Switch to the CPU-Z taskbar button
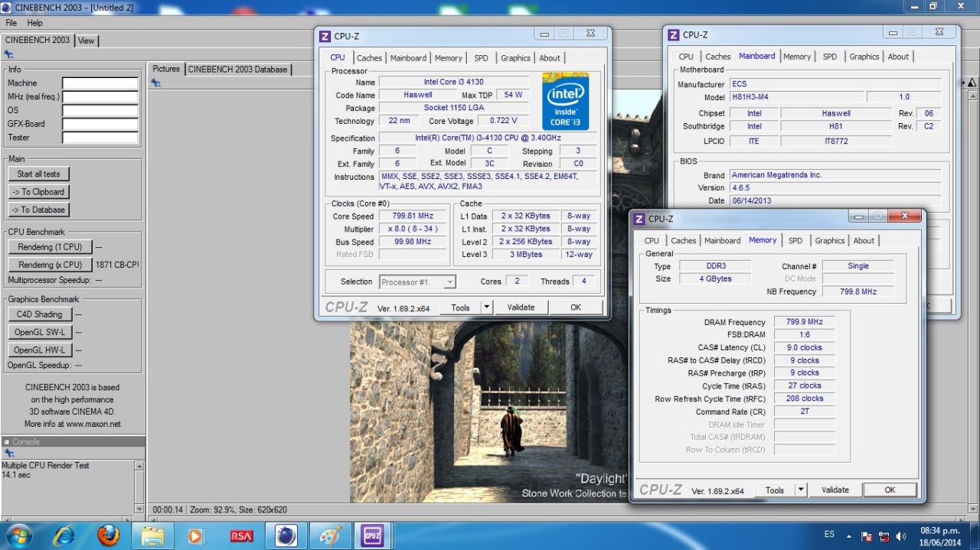Screen dimensions: 980x550 click(374, 535)
